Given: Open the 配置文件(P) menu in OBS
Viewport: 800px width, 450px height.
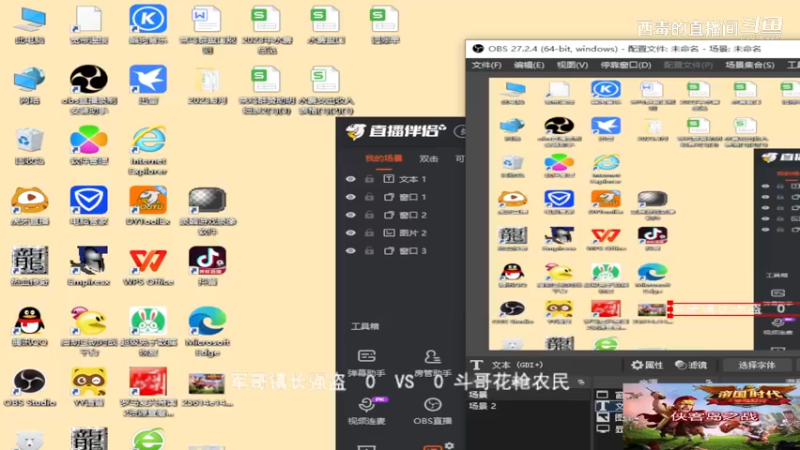Looking at the screenshot, I should 688,65.
